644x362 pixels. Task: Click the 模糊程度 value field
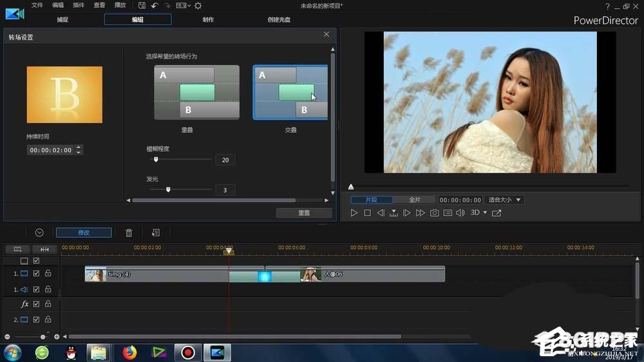[225, 160]
